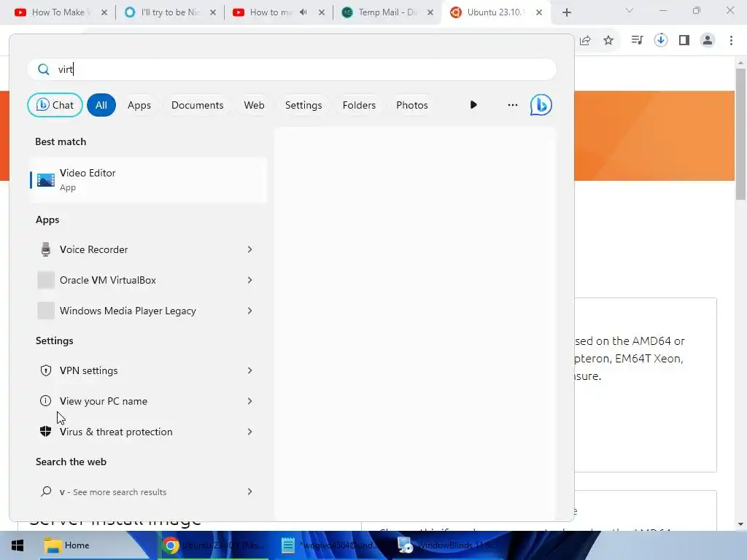Close the Temp Mail tab
The height and width of the screenshot is (560, 747).
pos(430,12)
